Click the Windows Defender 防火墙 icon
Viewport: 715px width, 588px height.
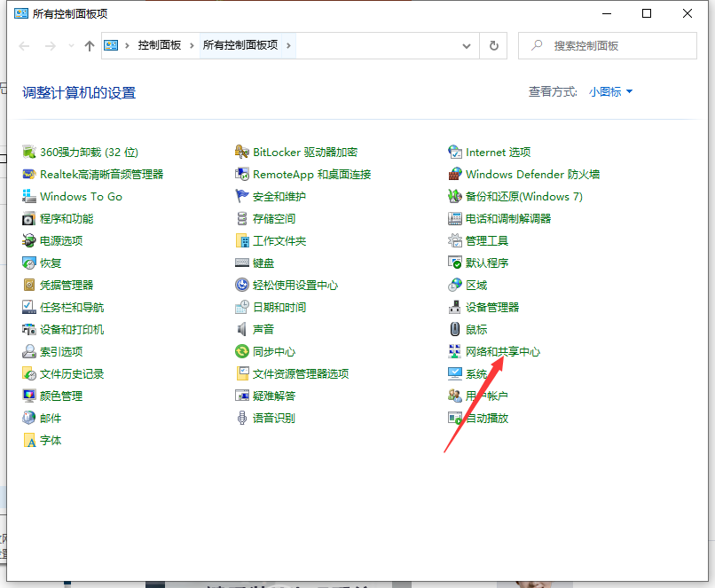point(455,175)
